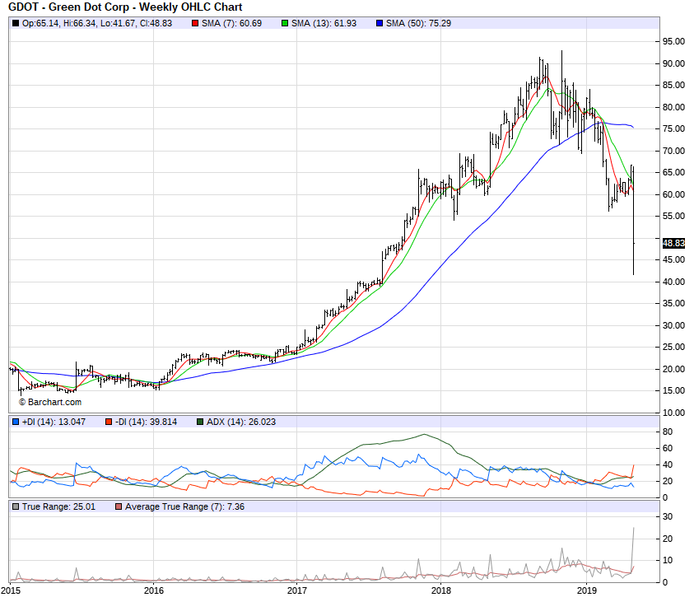Click the True Range: 25.01 label

pyautogui.click(x=59, y=506)
